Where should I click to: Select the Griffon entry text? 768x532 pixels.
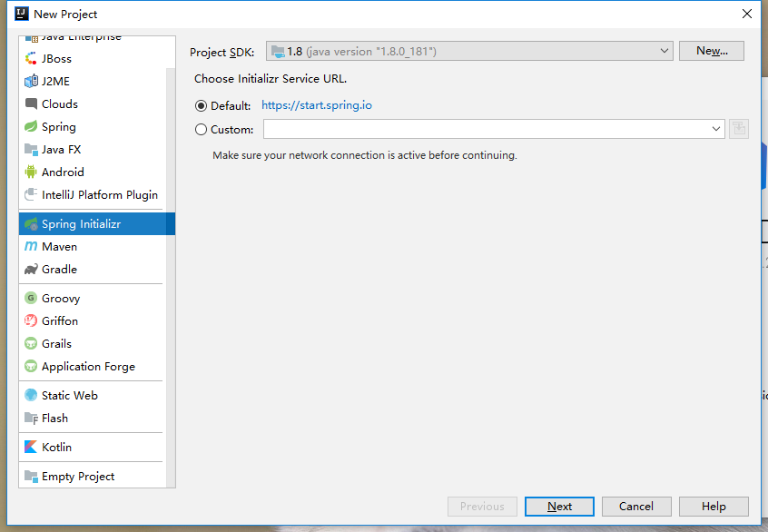click(x=60, y=320)
